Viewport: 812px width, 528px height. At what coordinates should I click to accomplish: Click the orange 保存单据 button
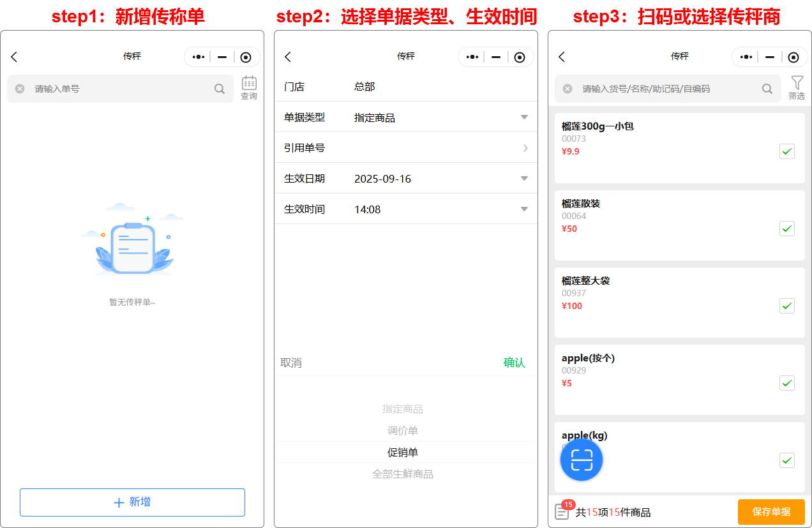[x=771, y=512]
